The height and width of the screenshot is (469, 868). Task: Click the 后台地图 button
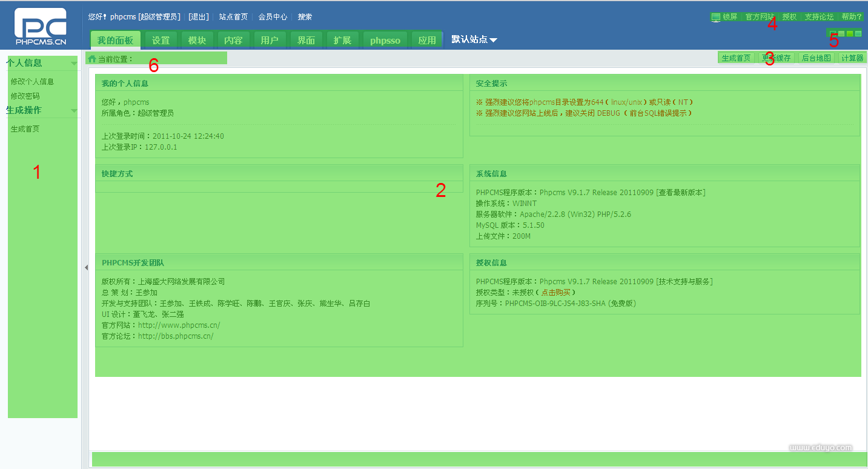(x=816, y=58)
